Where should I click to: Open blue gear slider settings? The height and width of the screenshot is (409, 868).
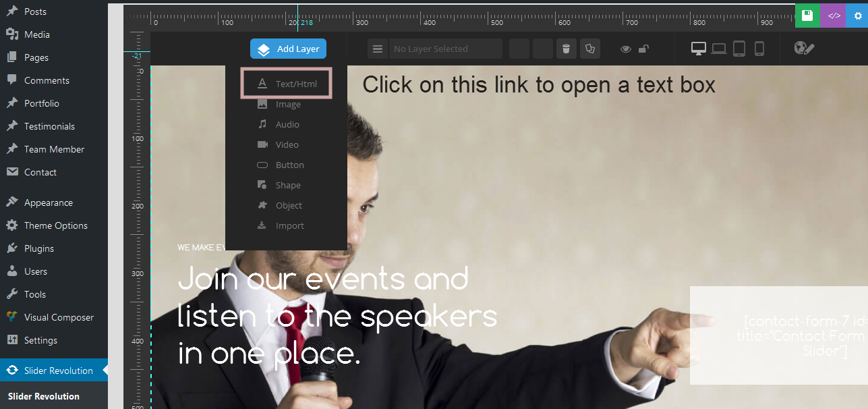coord(857,16)
